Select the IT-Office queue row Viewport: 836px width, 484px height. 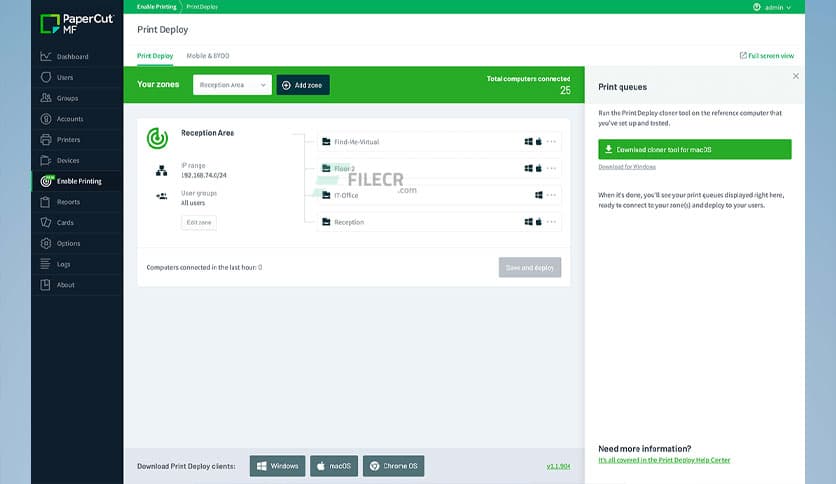[x=439, y=195]
